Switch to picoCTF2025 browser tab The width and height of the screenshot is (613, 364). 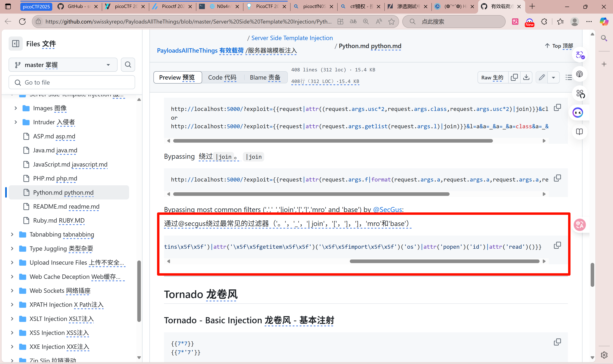pos(36,7)
